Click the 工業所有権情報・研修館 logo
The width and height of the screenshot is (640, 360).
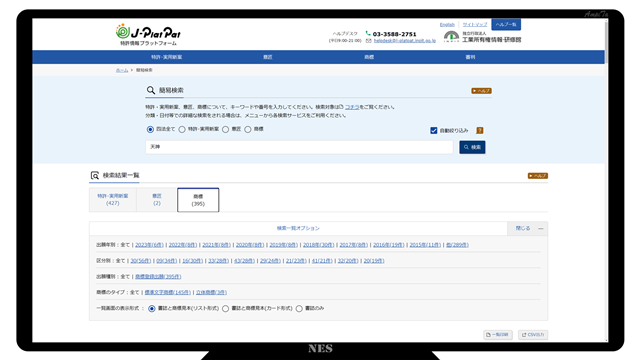click(482, 37)
